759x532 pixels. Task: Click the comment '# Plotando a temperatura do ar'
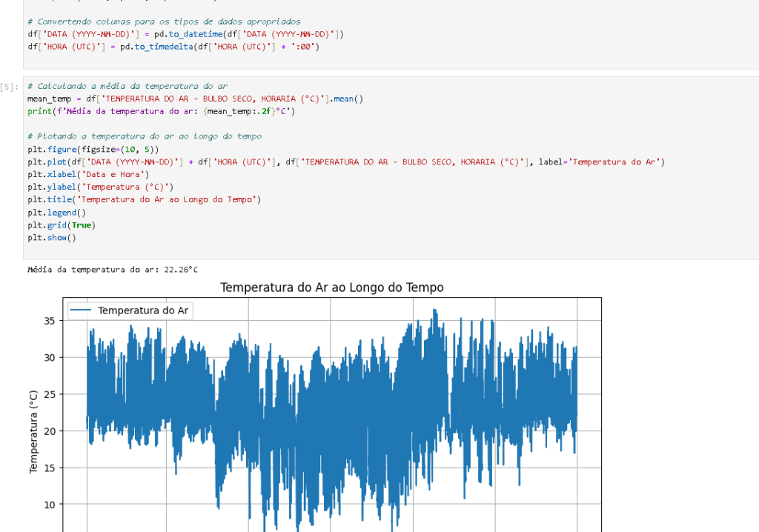[x=144, y=136]
